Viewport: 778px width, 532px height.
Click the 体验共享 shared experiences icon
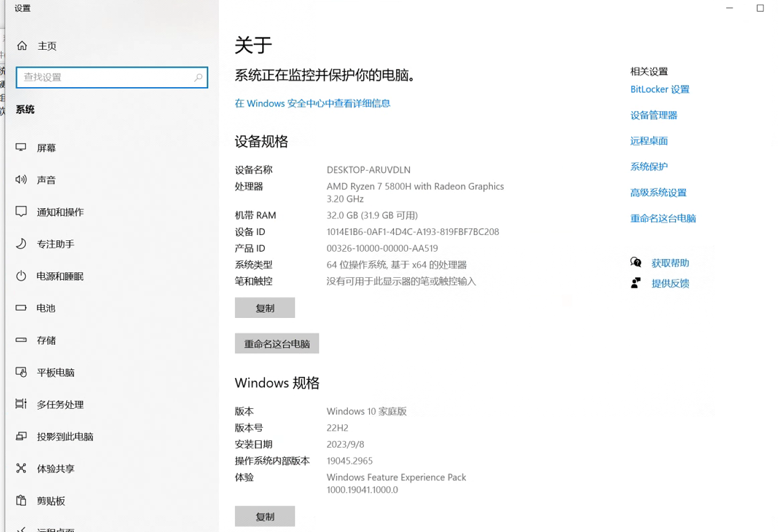(21, 468)
